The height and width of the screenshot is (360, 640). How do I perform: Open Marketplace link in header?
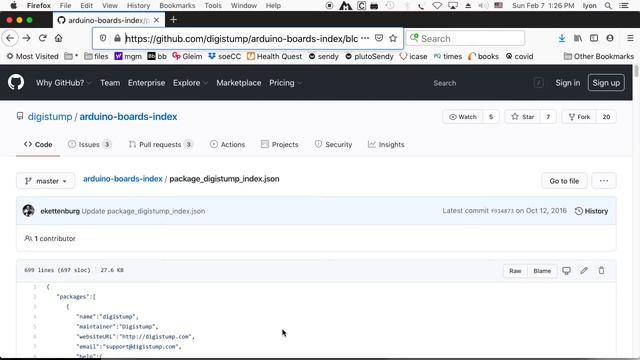pos(238,83)
